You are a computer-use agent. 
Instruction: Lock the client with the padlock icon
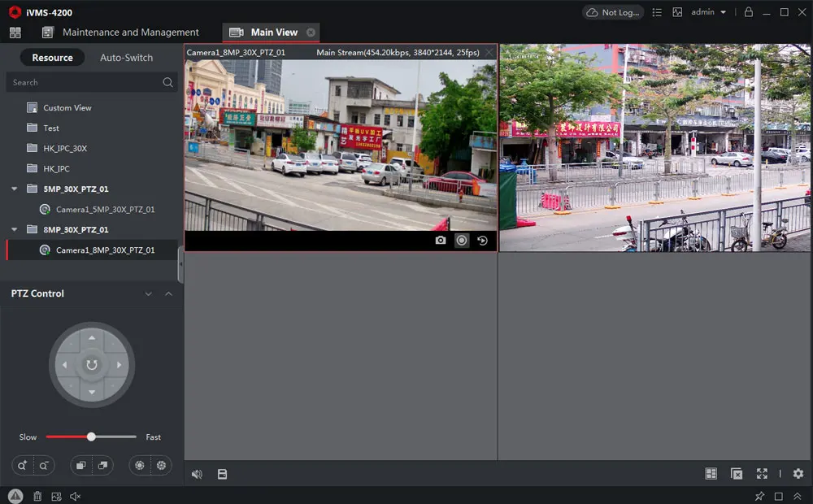pyautogui.click(x=748, y=12)
